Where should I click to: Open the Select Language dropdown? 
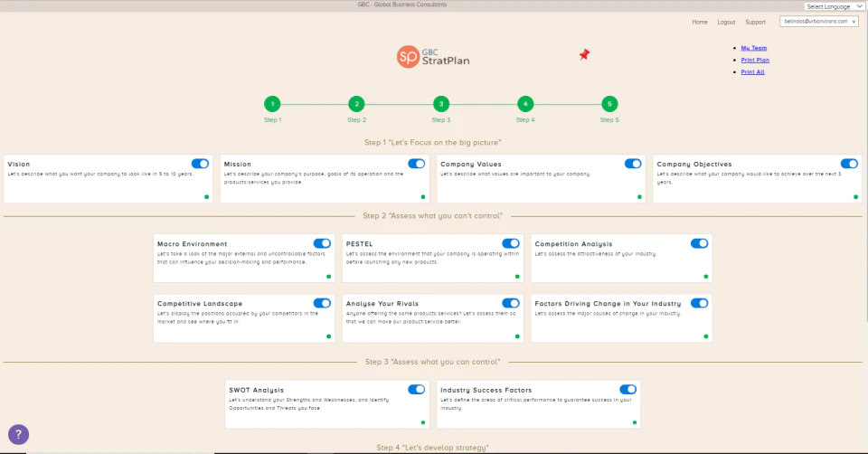[x=835, y=6]
